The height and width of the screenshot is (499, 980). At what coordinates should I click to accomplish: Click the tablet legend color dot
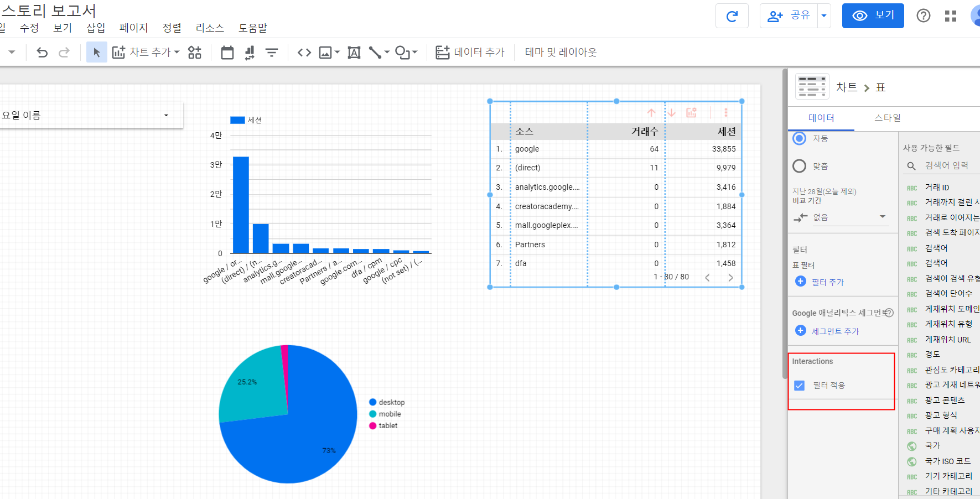click(x=373, y=425)
